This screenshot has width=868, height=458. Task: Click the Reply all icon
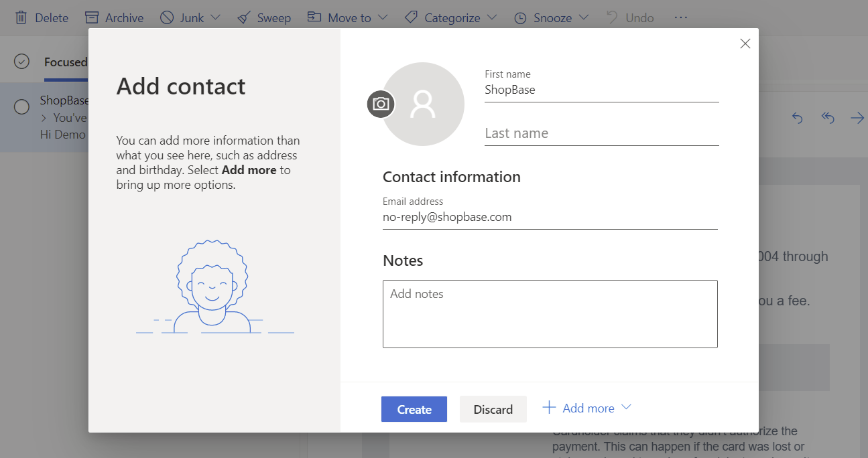(x=828, y=118)
